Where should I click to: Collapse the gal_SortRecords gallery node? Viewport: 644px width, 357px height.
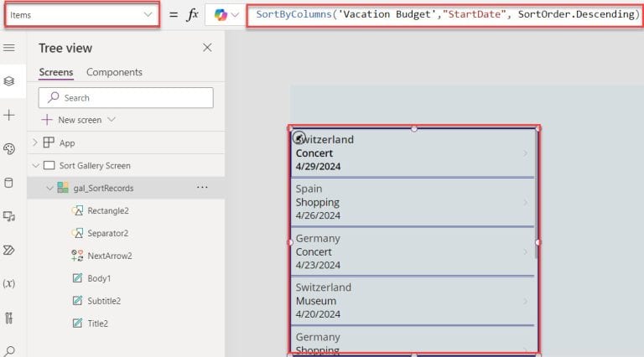click(49, 188)
